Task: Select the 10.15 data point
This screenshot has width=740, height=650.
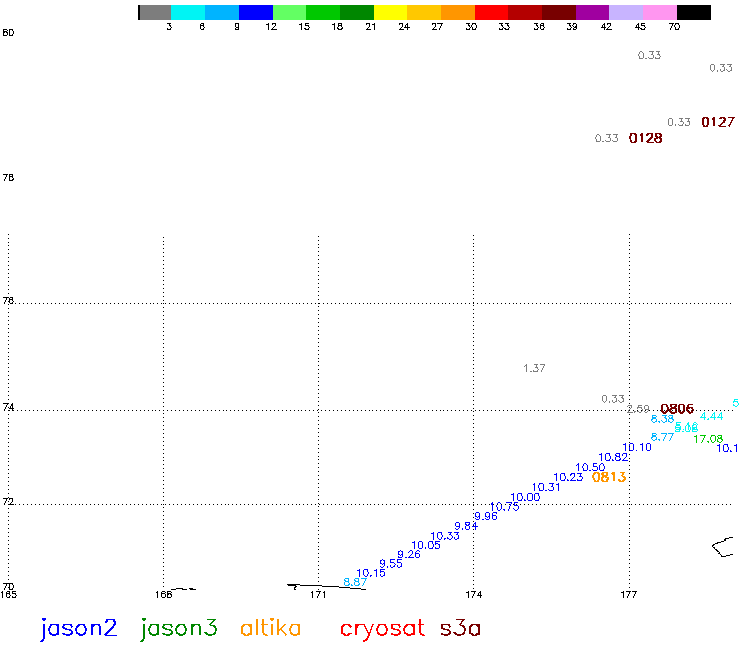Action: (x=370, y=573)
